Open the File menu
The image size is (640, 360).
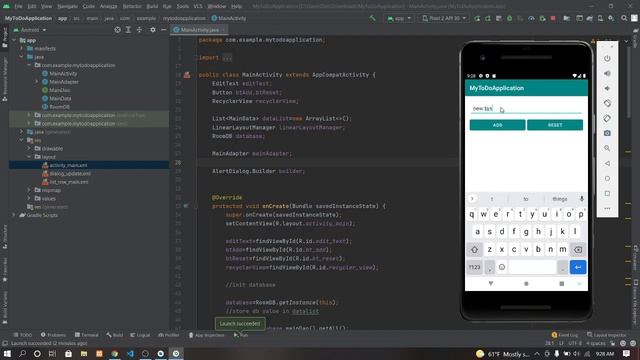point(18,6)
